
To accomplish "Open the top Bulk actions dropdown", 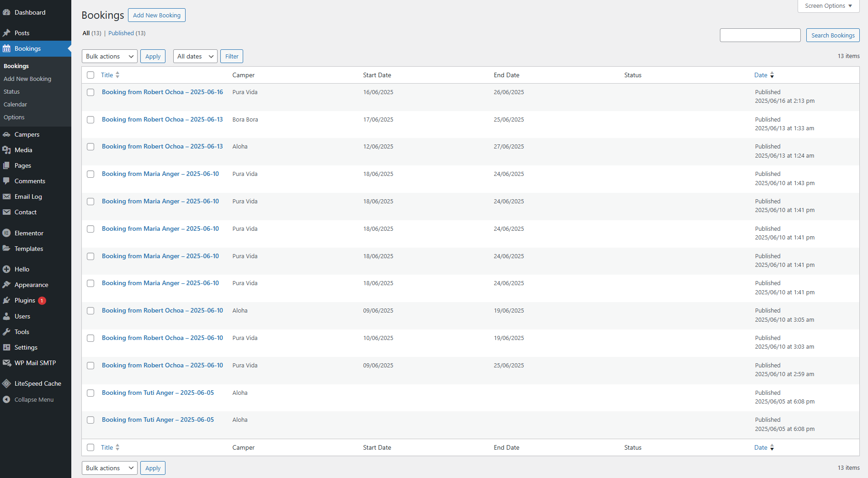I will click(x=110, y=56).
